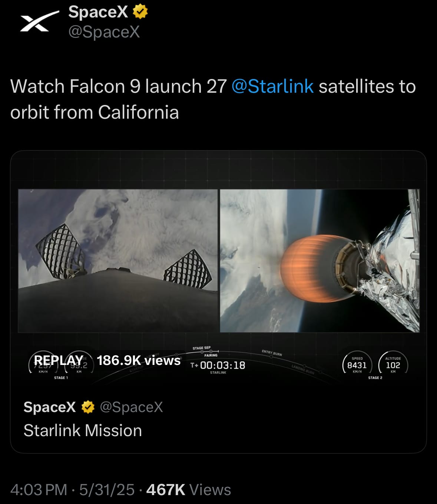This screenshot has width=437, height=504.
Task: Open the booster grid fin camera view
Action: (x=118, y=261)
